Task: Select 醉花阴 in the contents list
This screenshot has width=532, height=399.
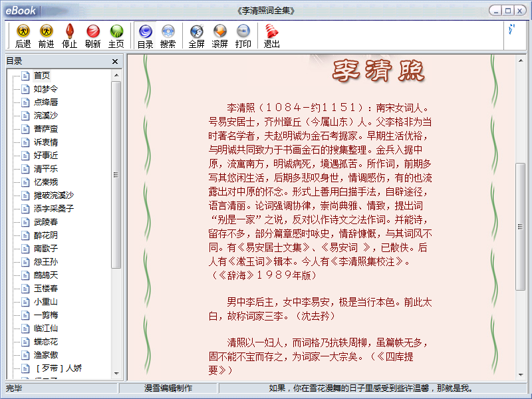Action: (x=46, y=235)
